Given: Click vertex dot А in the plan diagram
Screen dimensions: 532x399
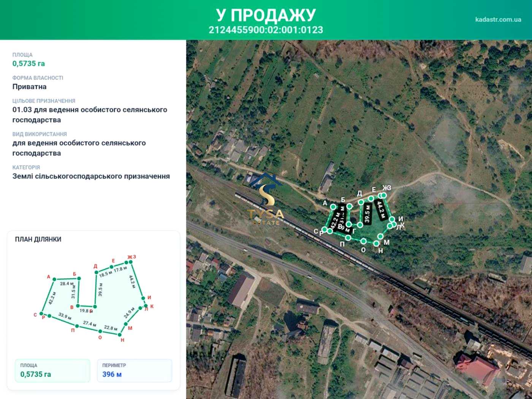Looking at the screenshot, I should [54, 279].
